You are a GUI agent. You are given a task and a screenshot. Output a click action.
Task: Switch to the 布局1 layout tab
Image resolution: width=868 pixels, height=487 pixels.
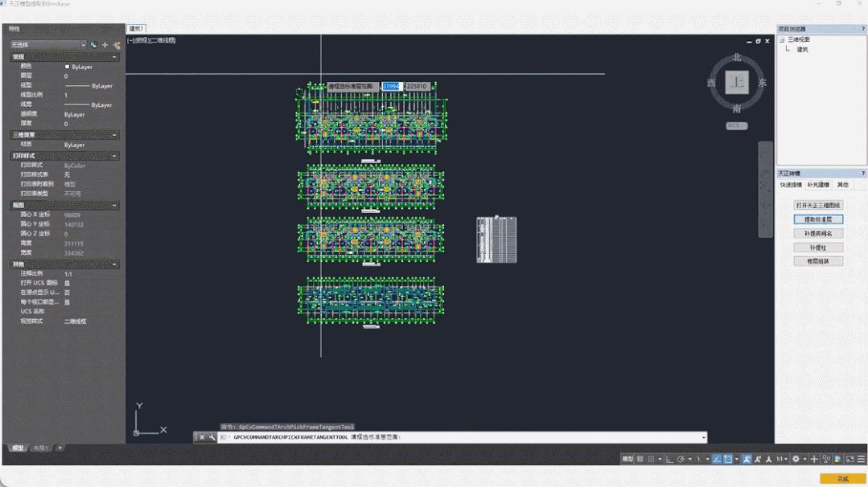pos(40,448)
